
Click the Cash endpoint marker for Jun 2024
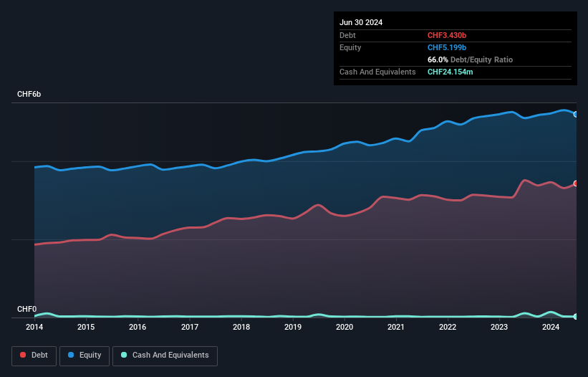pyautogui.click(x=576, y=317)
